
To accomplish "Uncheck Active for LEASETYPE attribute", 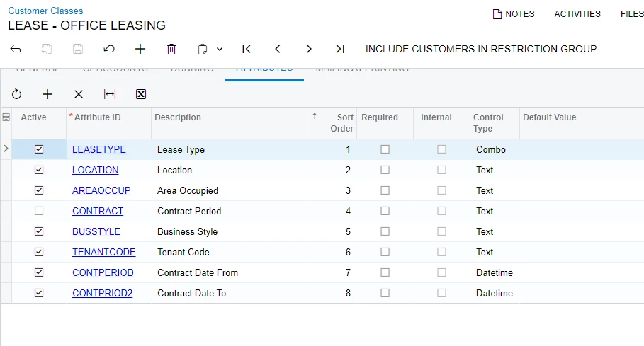I will pyautogui.click(x=39, y=149).
